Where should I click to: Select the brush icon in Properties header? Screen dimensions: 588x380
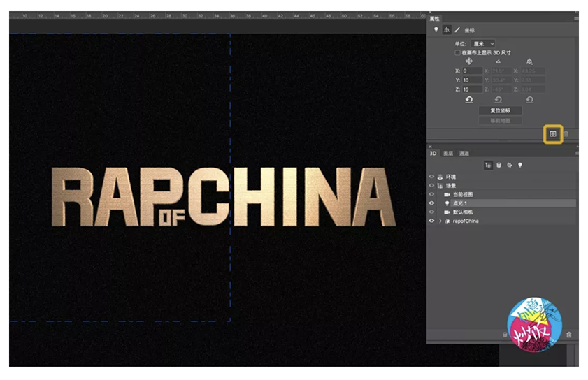coord(457,29)
